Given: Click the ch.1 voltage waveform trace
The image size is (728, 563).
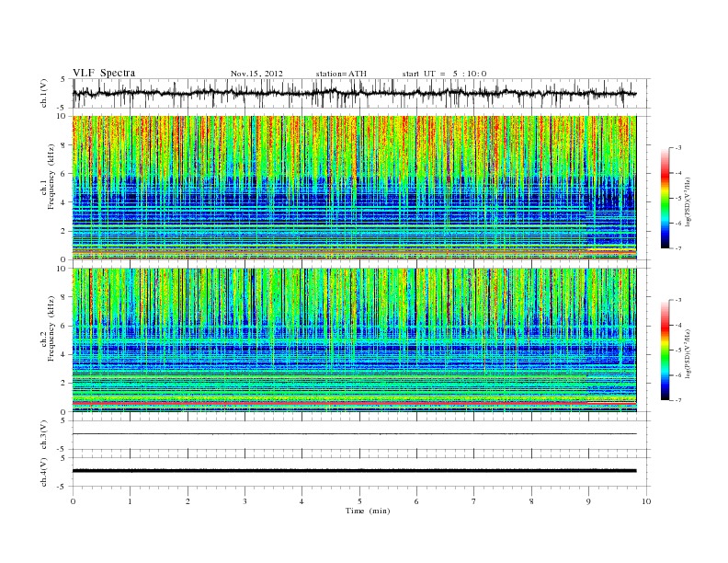Looking at the screenshot, I should coord(354,93).
